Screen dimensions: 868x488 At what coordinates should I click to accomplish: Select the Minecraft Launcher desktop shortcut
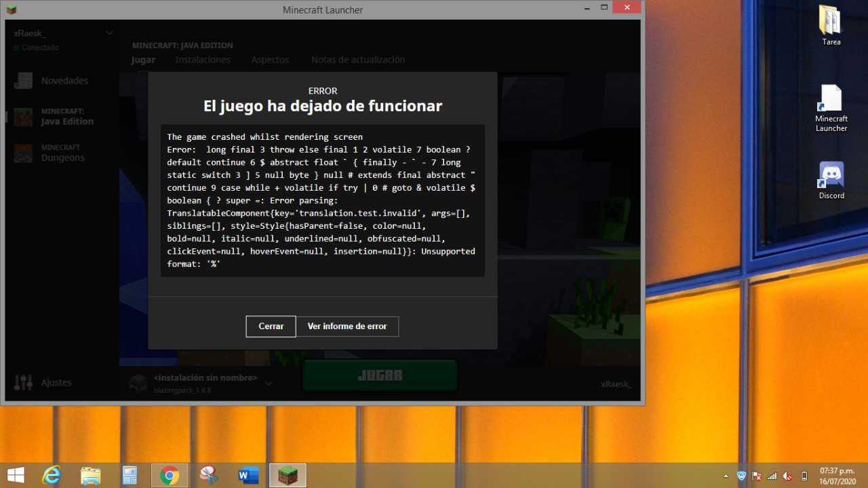point(831,109)
